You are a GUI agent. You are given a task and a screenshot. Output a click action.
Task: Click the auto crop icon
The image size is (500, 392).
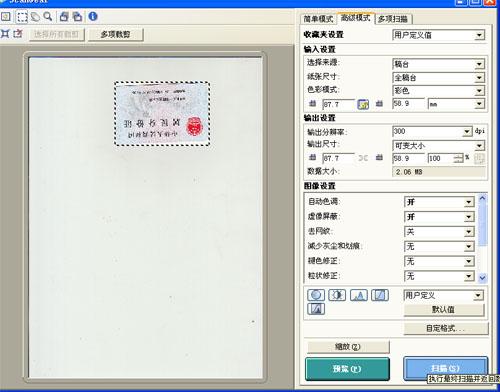tap(5, 34)
